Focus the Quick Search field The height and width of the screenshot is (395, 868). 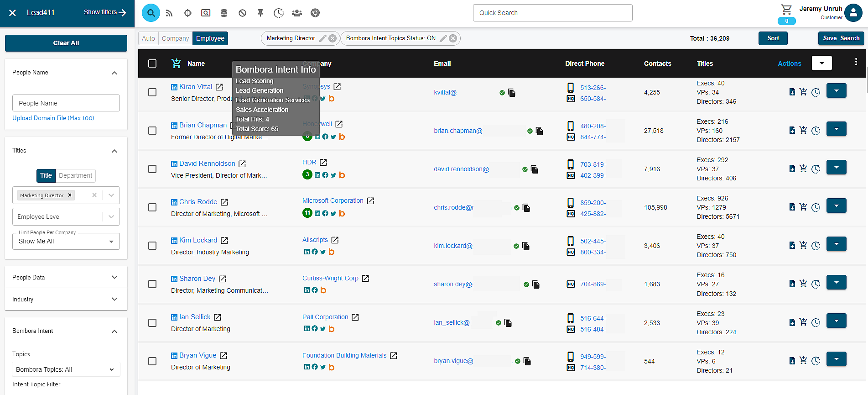coord(552,13)
